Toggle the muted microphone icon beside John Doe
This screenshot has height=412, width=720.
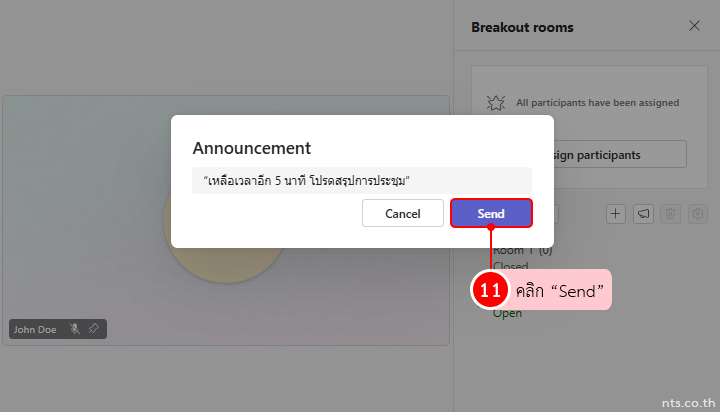click(x=74, y=328)
